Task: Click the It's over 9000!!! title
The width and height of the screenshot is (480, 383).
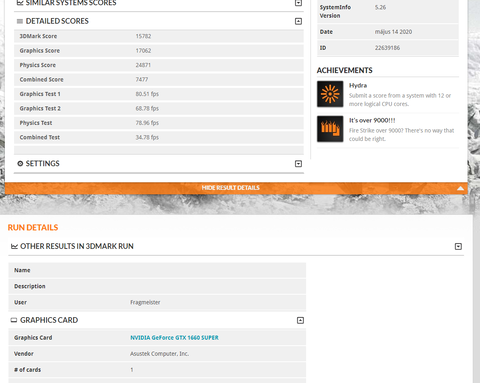Action: point(372,120)
